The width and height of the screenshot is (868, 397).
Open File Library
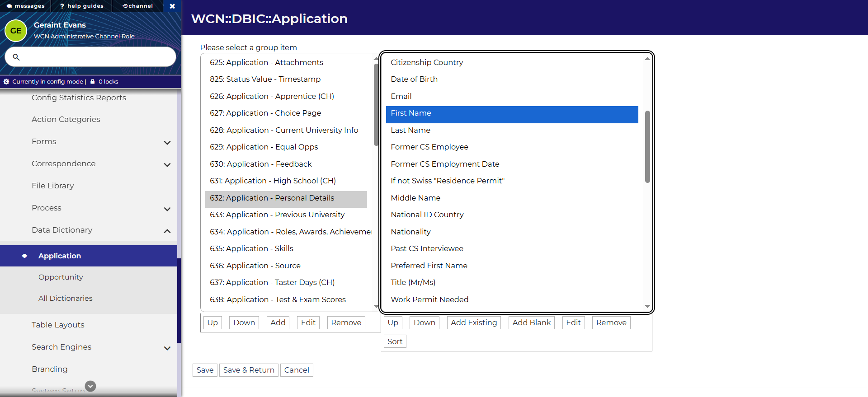click(x=53, y=186)
